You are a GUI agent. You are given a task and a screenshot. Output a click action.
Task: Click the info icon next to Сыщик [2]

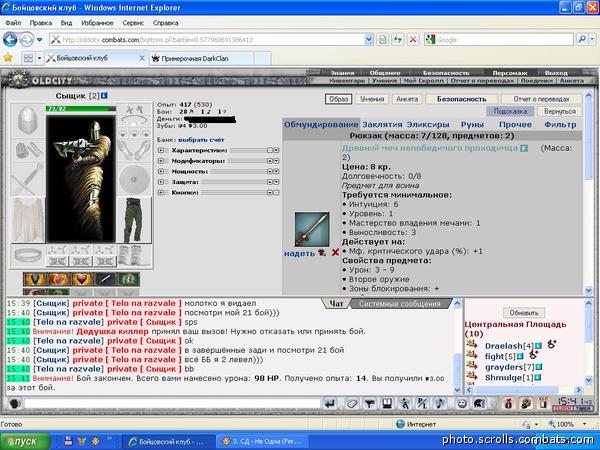(x=104, y=96)
